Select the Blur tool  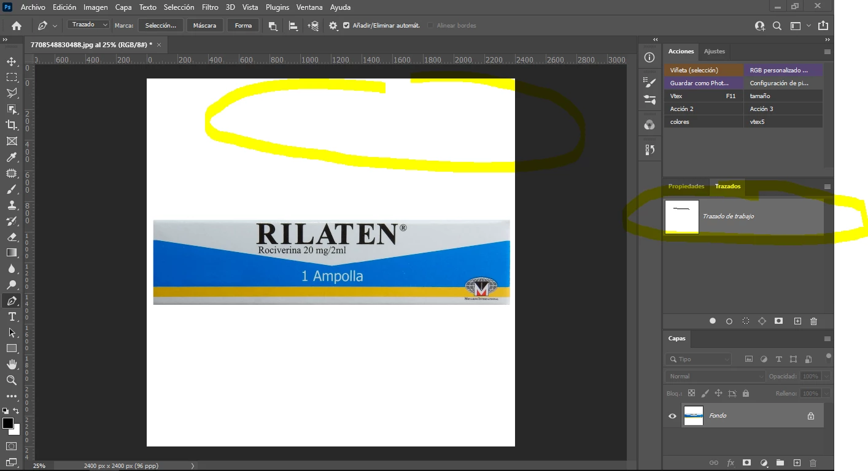coord(11,269)
